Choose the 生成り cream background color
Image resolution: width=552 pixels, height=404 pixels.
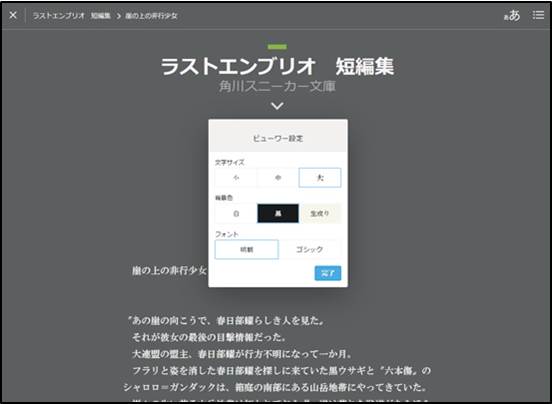(320, 214)
